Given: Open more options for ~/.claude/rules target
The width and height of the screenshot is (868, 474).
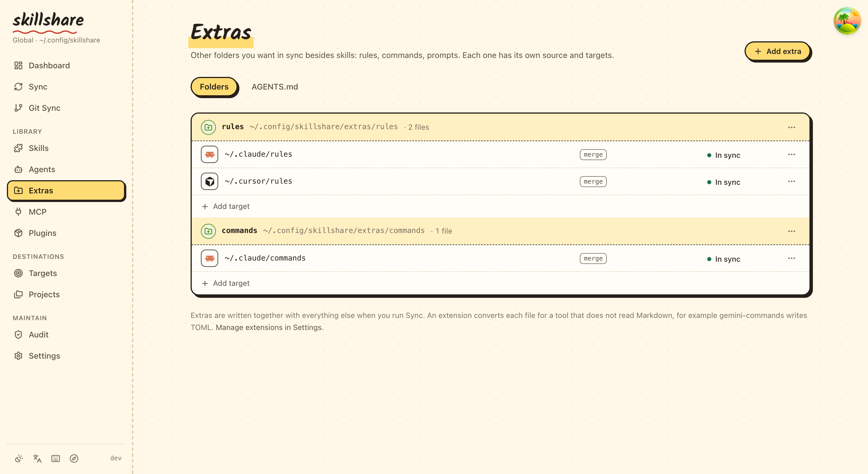Looking at the screenshot, I should tap(792, 154).
